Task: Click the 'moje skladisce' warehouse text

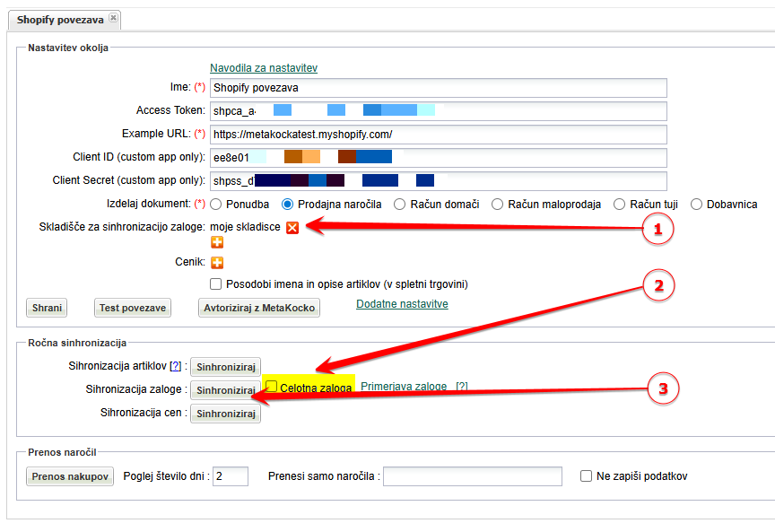Action: click(245, 227)
